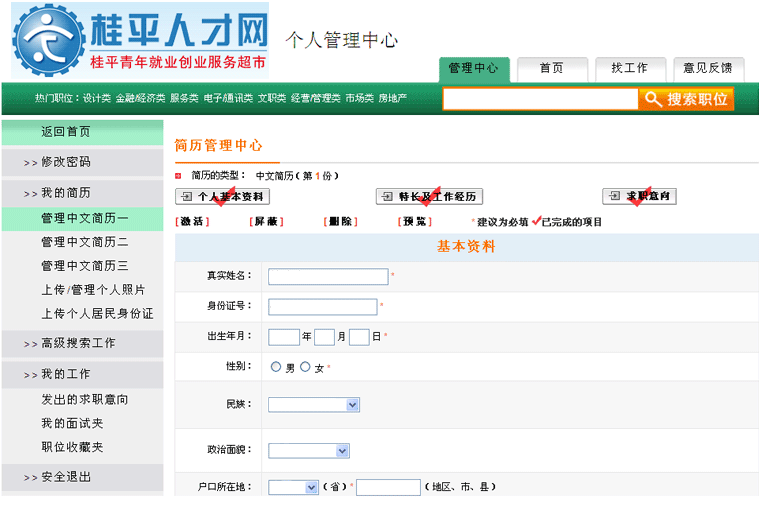Click the 身份证号 input field
The height and width of the screenshot is (505, 759).
(322, 307)
